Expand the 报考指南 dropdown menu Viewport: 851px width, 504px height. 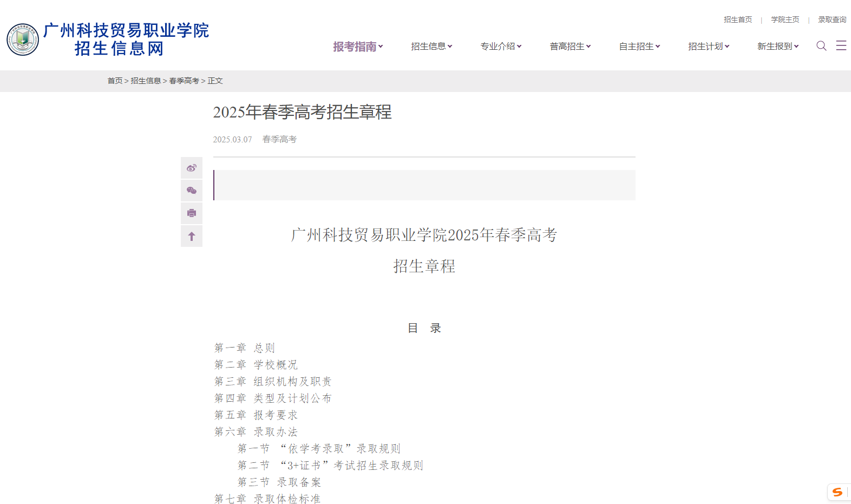pos(358,47)
